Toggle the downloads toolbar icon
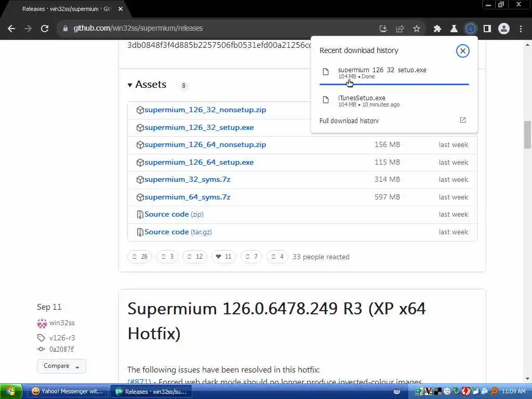532x399 pixels. pos(471,29)
